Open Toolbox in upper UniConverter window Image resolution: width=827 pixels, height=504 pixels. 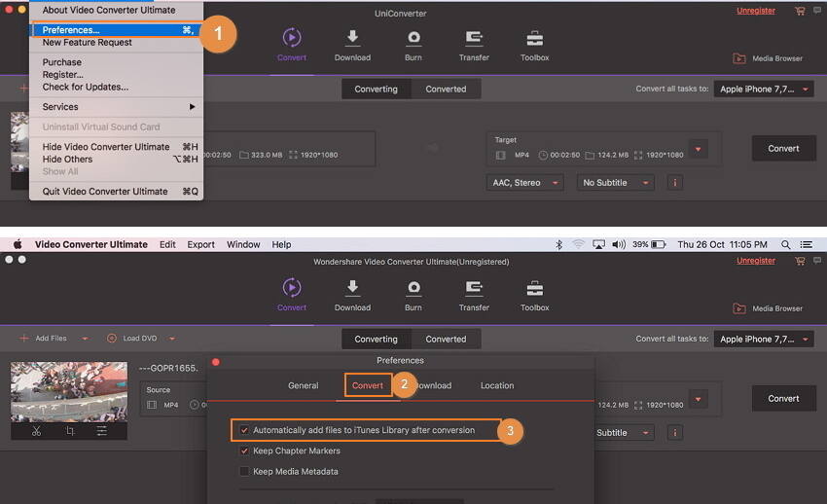point(535,45)
